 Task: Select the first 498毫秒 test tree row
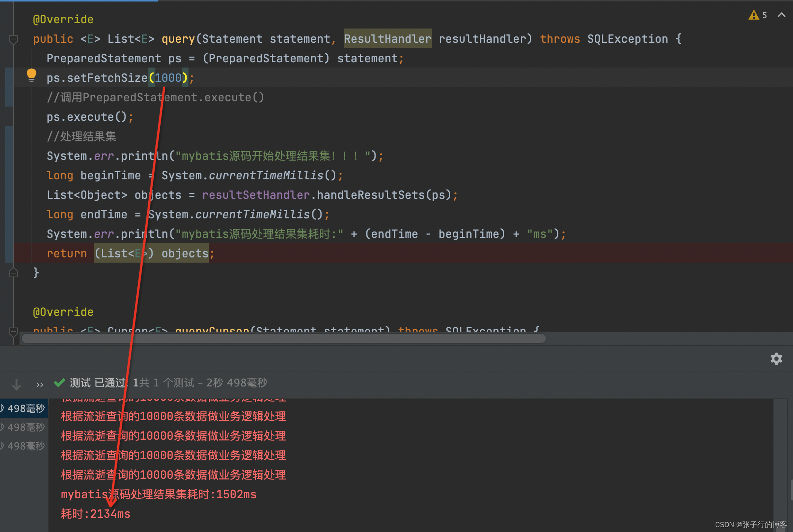click(x=24, y=408)
